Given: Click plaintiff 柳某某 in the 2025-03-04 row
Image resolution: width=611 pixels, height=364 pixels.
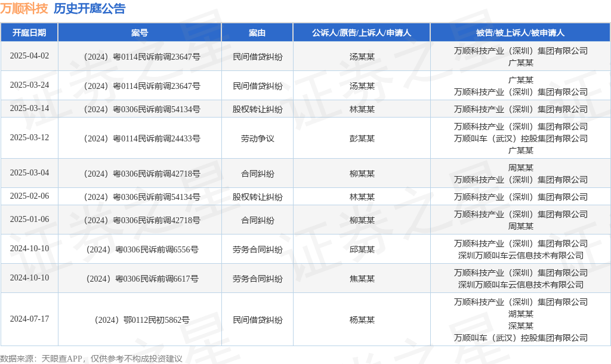Looking at the screenshot, I should 362,174.
